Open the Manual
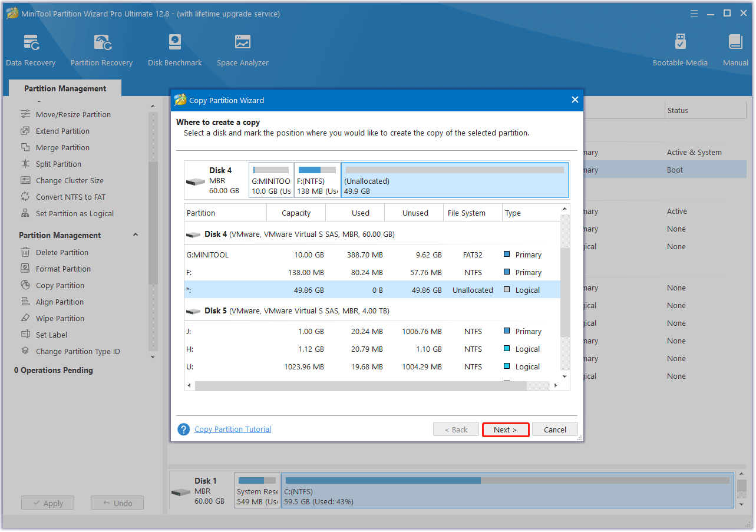The width and height of the screenshot is (756, 532). coord(735,50)
